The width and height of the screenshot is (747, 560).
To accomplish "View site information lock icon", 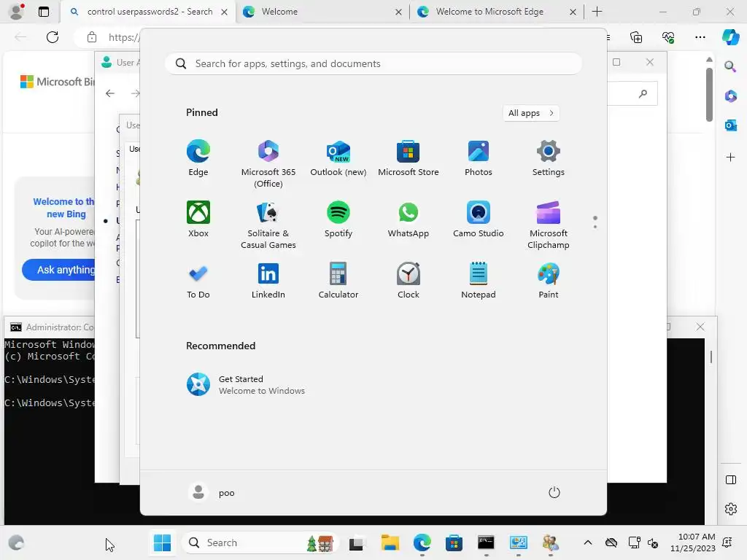I will pos(92,37).
